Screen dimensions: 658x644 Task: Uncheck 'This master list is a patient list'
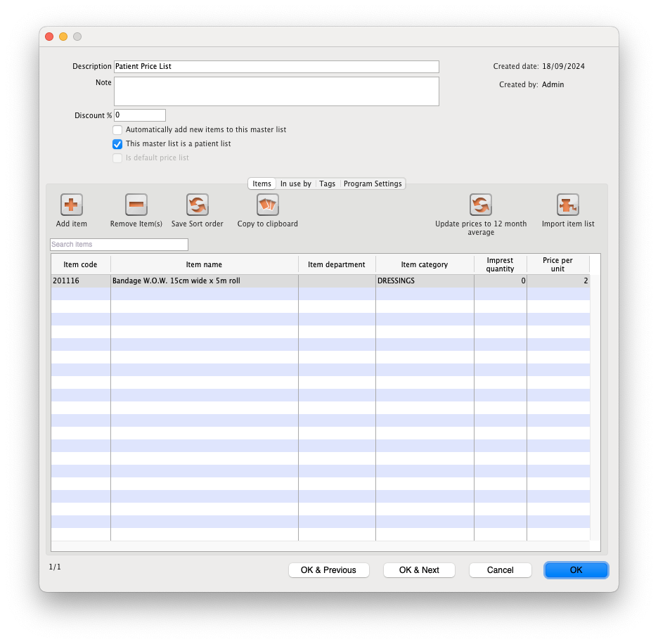tap(117, 144)
